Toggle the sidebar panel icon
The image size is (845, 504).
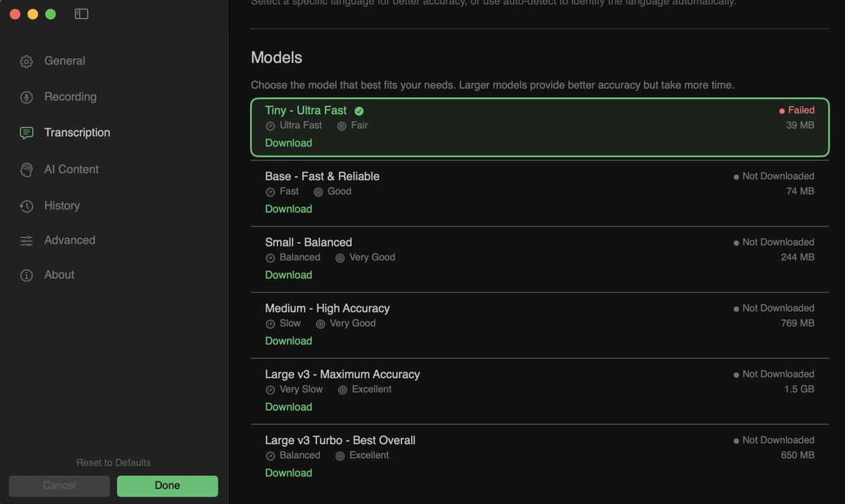(82, 14)
